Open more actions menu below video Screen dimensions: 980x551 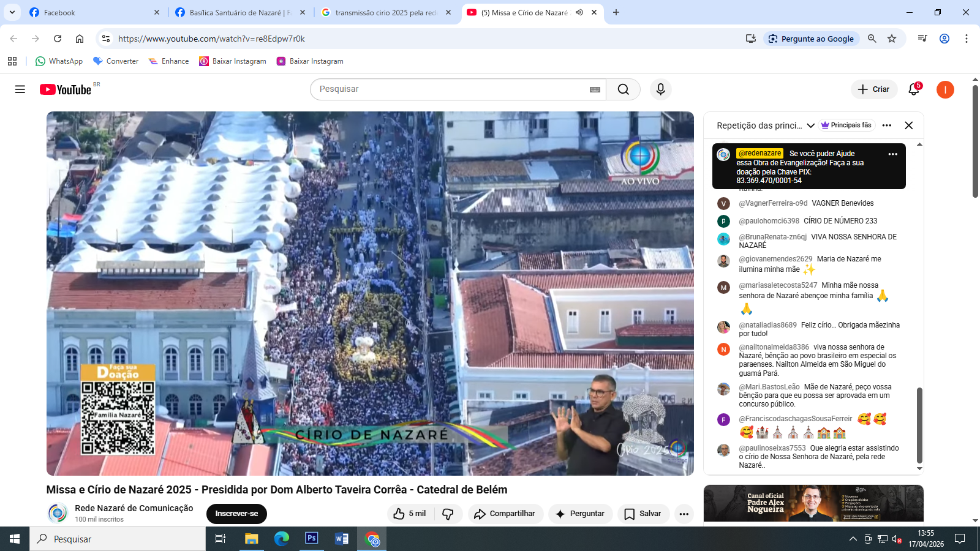(684, 514)
